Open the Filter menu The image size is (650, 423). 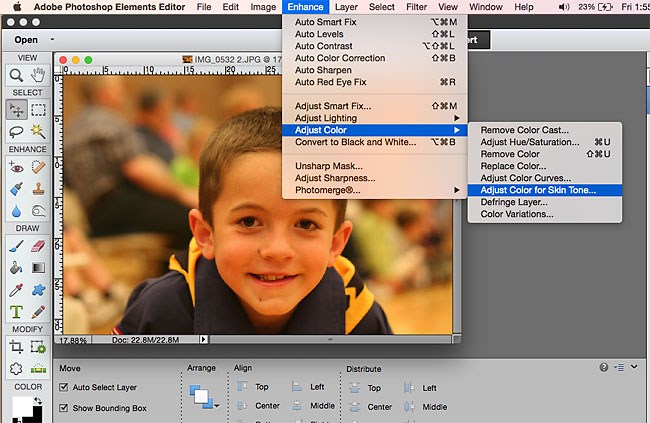tap(416, 7)
